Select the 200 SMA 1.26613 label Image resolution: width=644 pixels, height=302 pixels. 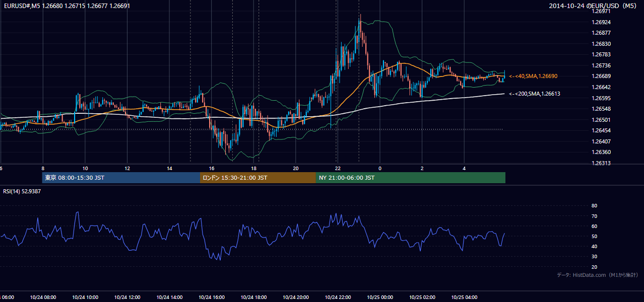[x=535, y=94]
